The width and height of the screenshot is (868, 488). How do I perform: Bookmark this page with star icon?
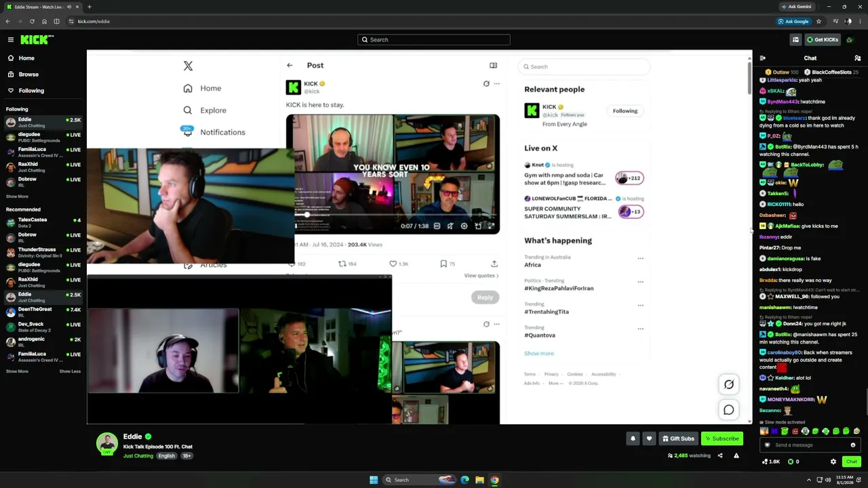(818, 22)
